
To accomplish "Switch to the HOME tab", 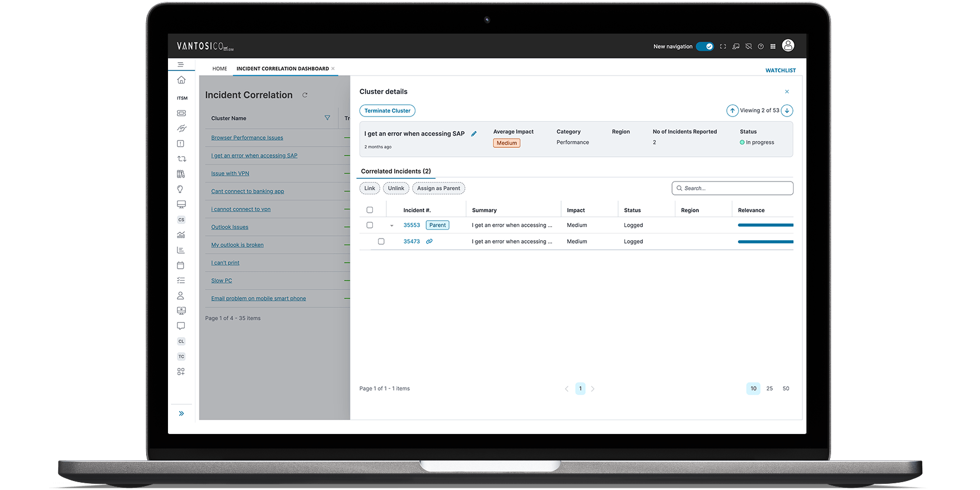I will (220, 69).
